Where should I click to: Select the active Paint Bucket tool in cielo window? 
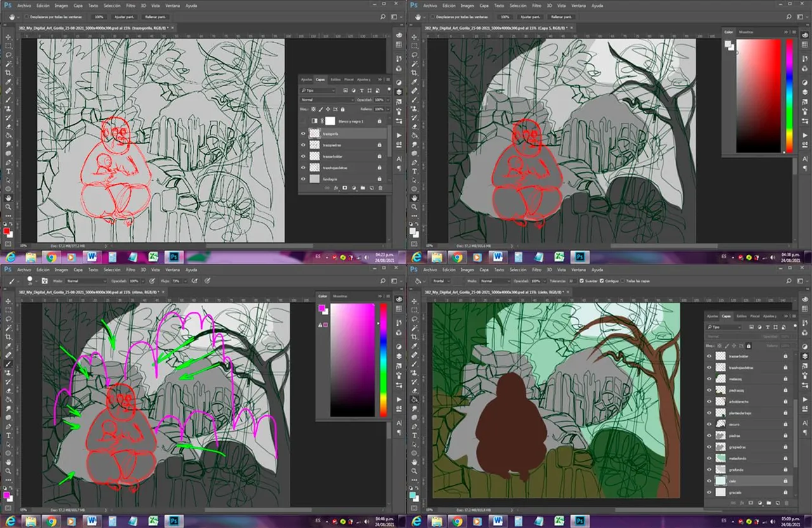coord(414,399)
